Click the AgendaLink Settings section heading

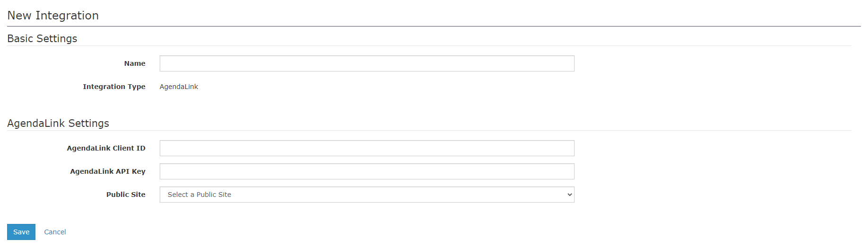coord(58,124)
